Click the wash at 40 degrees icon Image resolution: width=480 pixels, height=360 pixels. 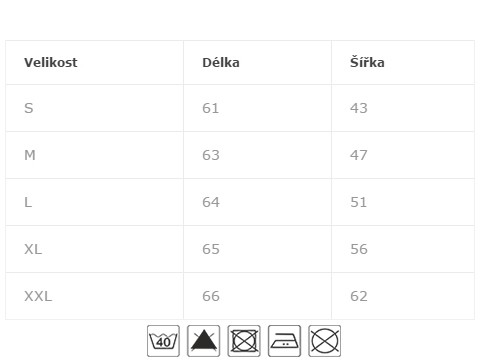(x=163, y=341)
